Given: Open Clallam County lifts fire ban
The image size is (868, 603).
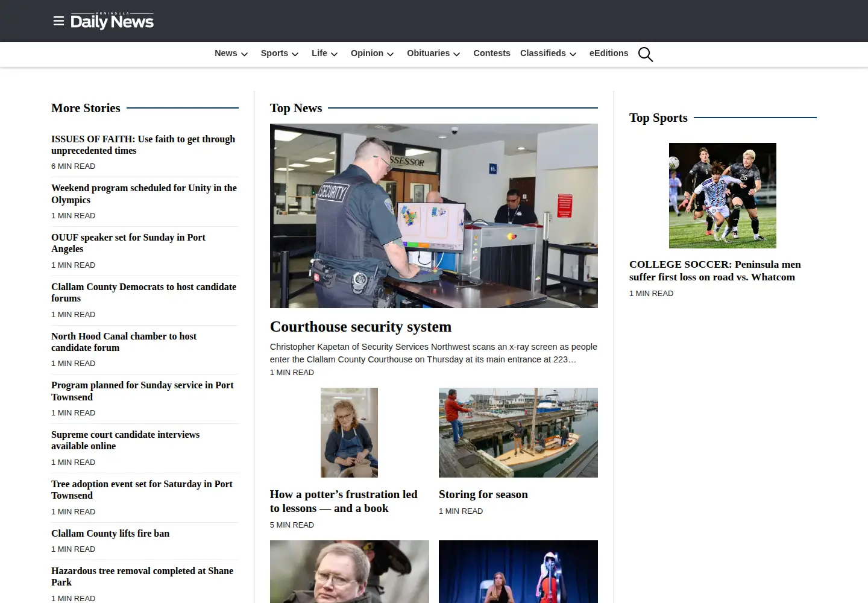Looking at the screenshot, I should (110, 534).
